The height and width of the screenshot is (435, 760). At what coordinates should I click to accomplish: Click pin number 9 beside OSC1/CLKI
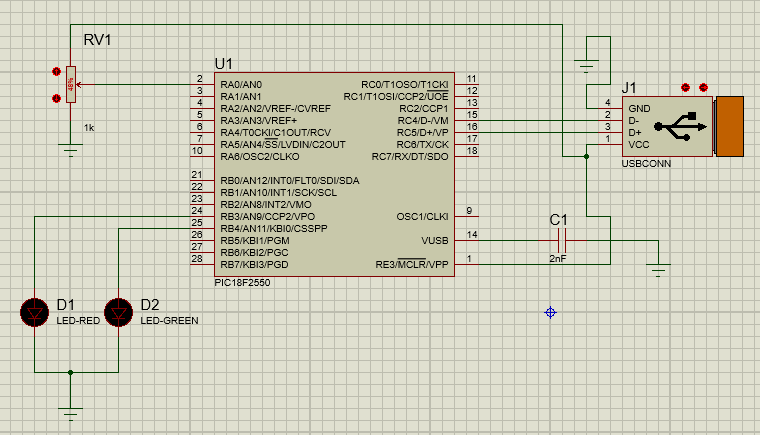pos(469,211)
